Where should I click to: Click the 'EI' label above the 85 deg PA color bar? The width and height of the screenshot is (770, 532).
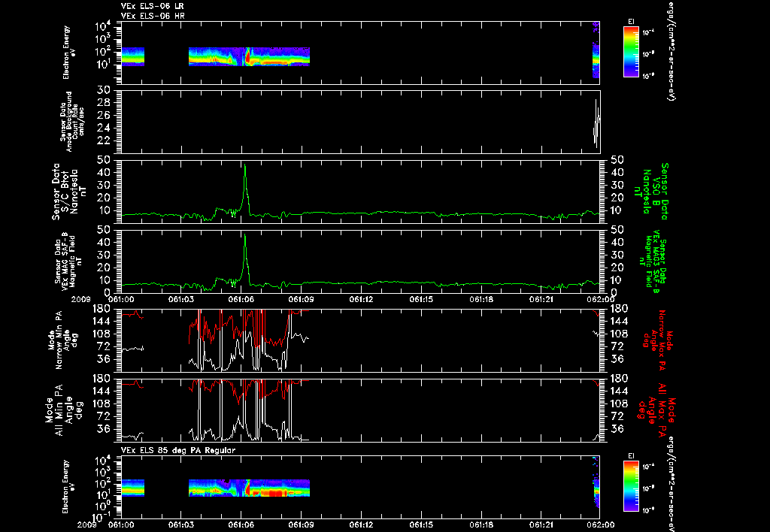[631, 456]
